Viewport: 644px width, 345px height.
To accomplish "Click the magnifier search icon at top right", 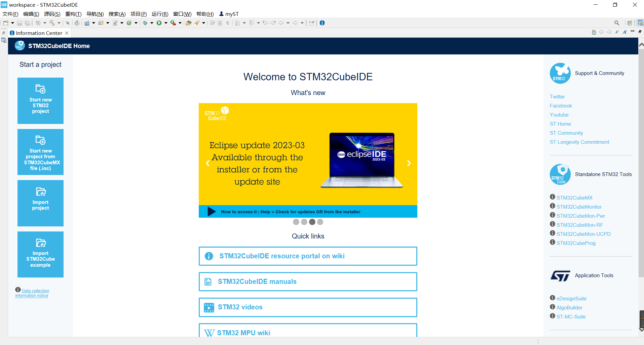I will point(617,23).
